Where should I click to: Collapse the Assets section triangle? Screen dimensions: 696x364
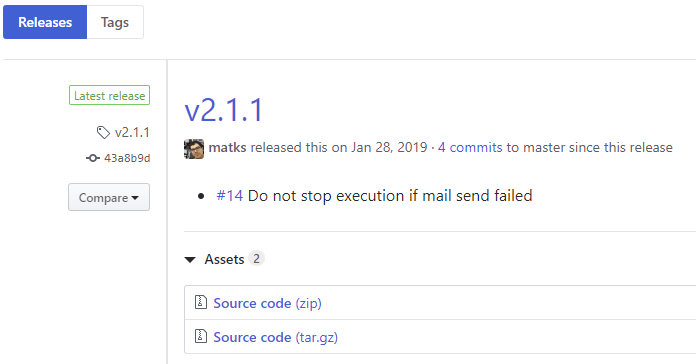pyautogui.click(x=190, y=260)
